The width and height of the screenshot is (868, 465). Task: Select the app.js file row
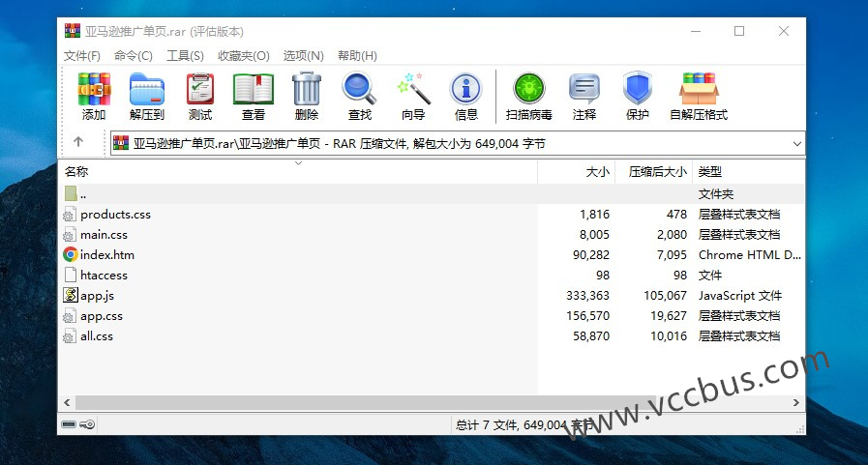pos(98,296)
